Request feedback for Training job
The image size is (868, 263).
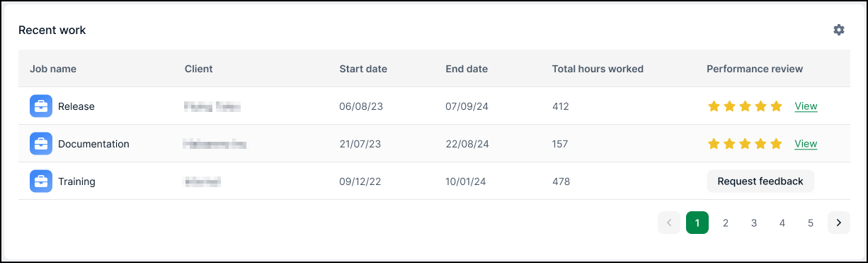[760, 181]
